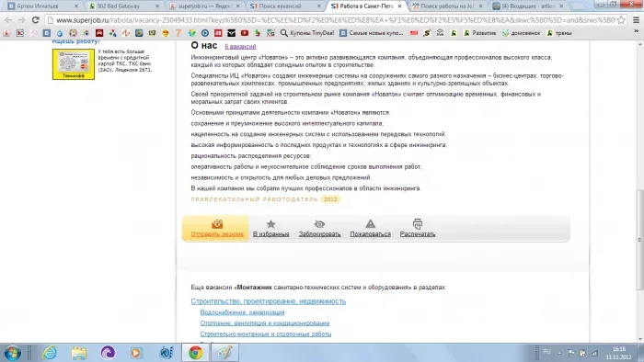Click the Chrome forward arrow button
Screen dimensions: 644x362
click(x=22, y=20)
